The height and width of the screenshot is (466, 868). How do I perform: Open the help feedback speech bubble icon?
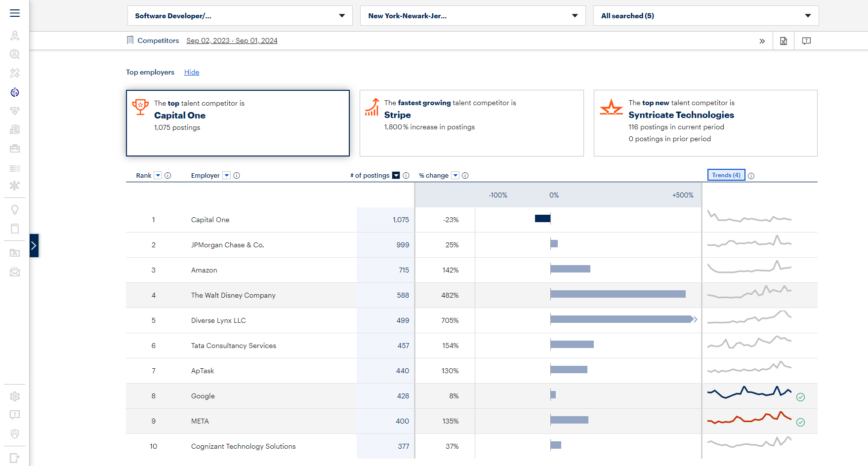point(806,41)
